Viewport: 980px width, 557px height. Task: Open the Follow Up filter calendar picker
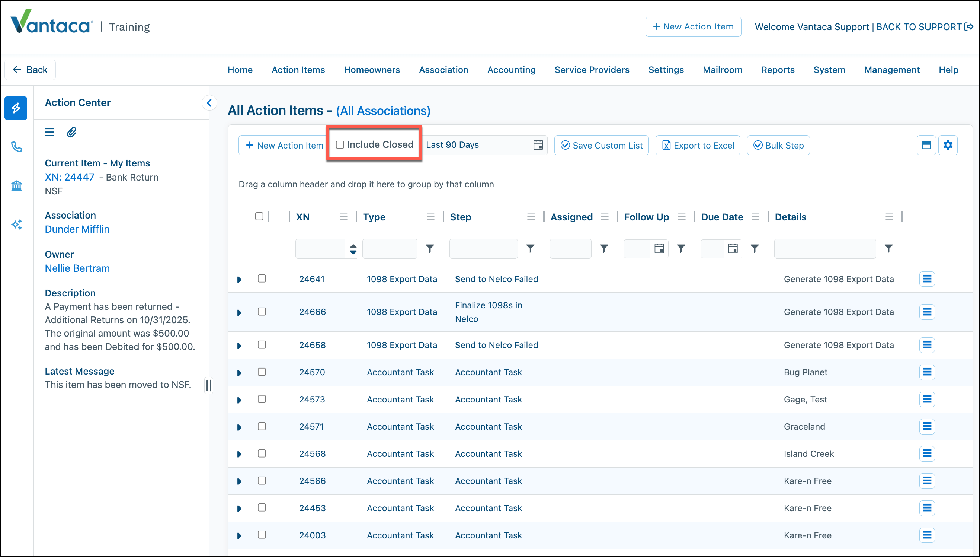[659, 249]
